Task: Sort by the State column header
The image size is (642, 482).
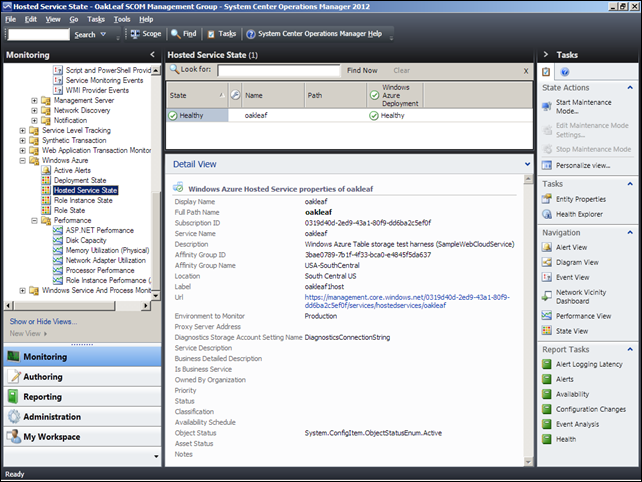Action: [197, 95]
